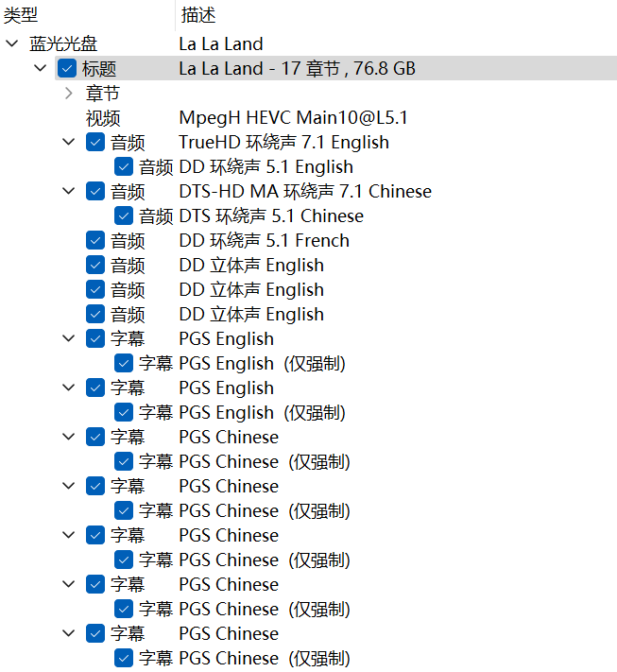
Task: Uncheck the first DD 立体声 English audio checkbox
Action: pos(95,265)
